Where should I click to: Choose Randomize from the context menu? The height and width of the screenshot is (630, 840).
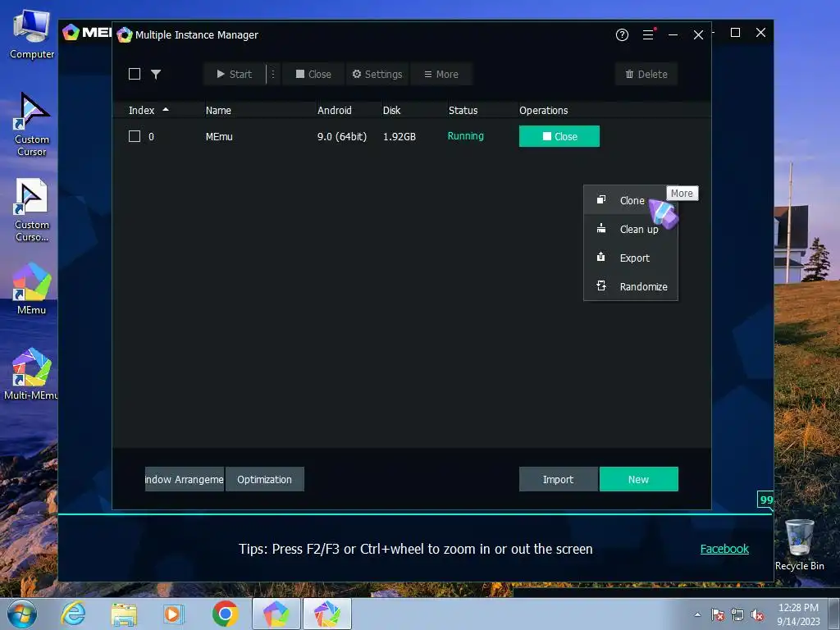tap(631, 286)
